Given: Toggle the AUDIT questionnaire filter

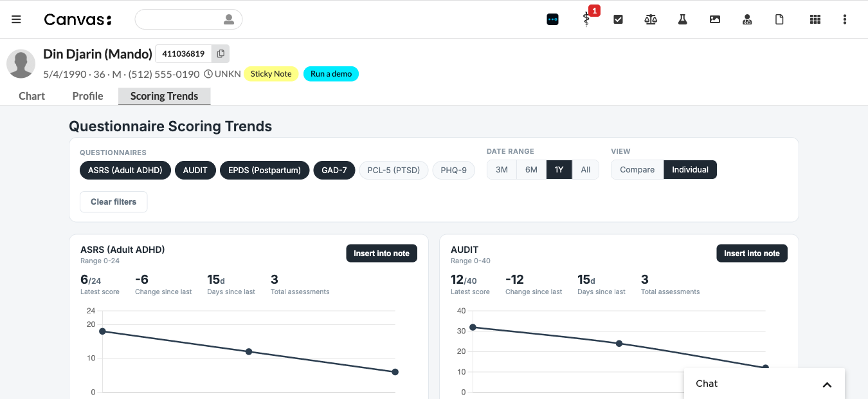Looking at the screenshot, I should click(195, 170).
